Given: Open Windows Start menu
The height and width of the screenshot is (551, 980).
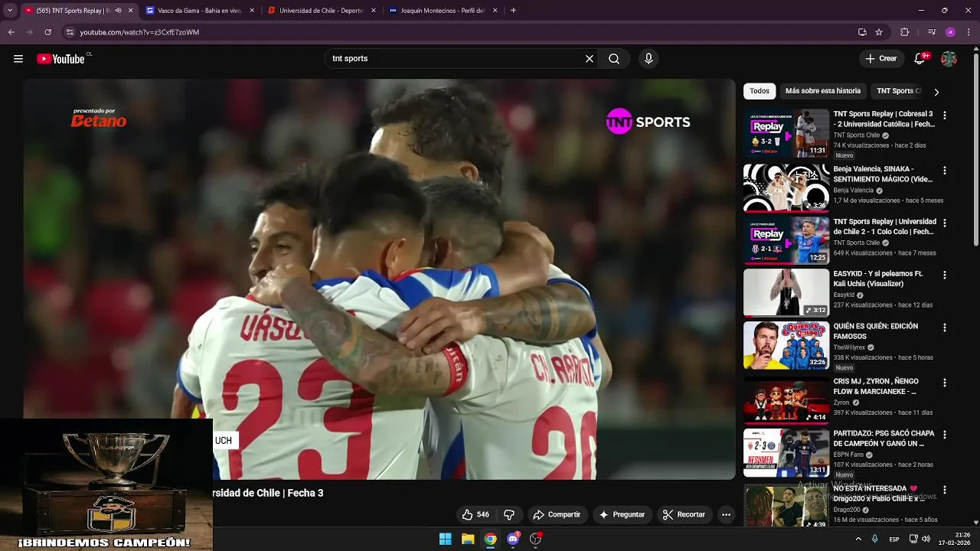Looking at the screenshot, I should (x=445, y=539).
